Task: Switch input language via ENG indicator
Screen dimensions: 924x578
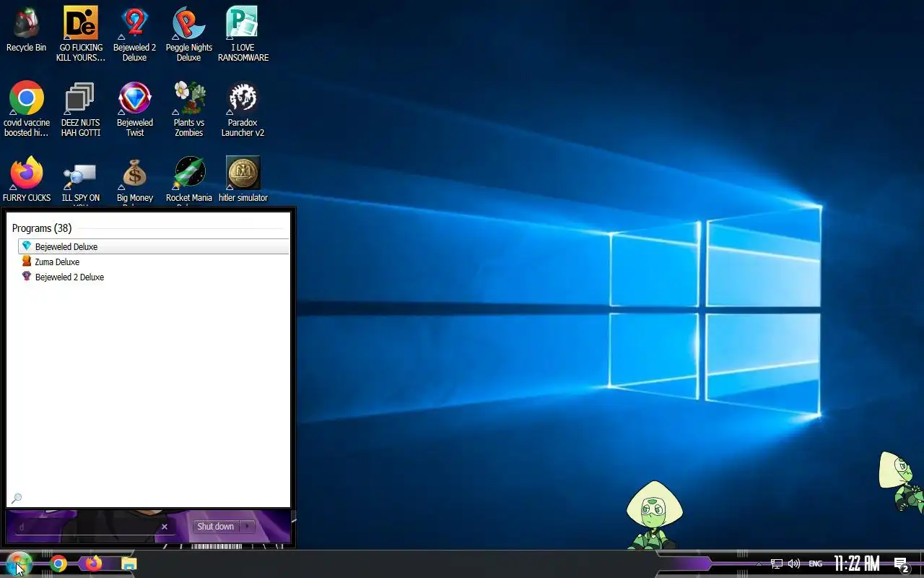Action: (x=815, y=564)
